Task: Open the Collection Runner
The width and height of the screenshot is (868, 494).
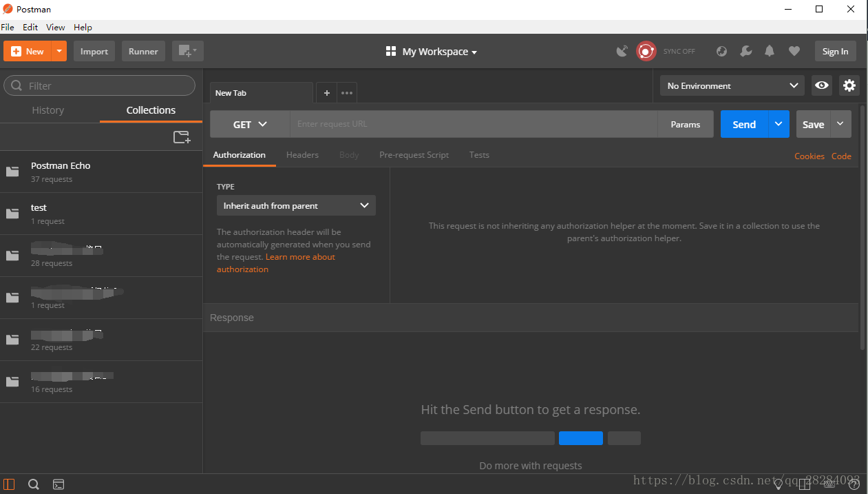Action: tap(143, 52)
